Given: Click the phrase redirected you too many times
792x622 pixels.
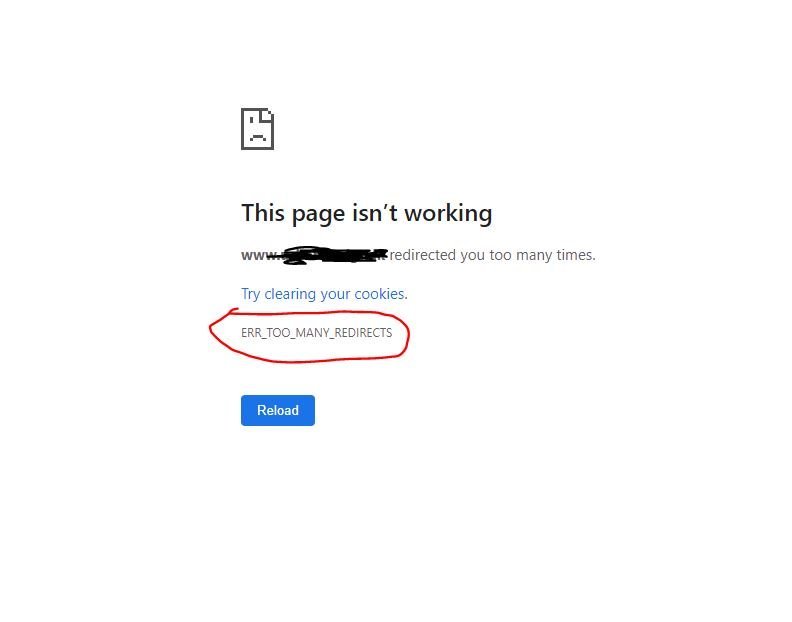Looking at the screenshot, I should pyautogui.click(x=492, y=255).
